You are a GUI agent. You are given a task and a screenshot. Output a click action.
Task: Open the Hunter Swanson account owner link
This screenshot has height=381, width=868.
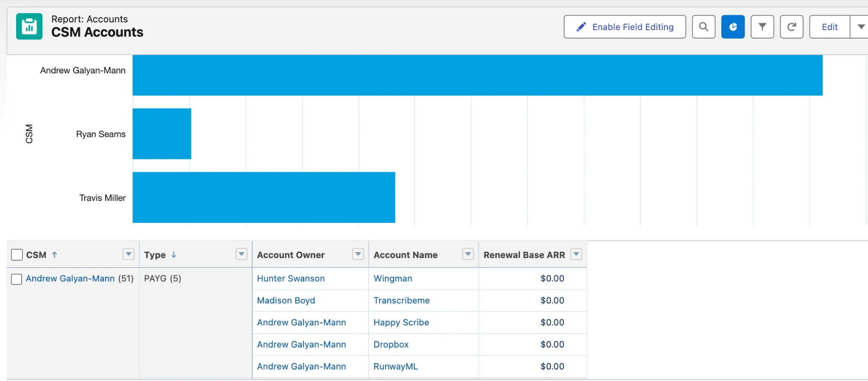[x=291, y=278]
